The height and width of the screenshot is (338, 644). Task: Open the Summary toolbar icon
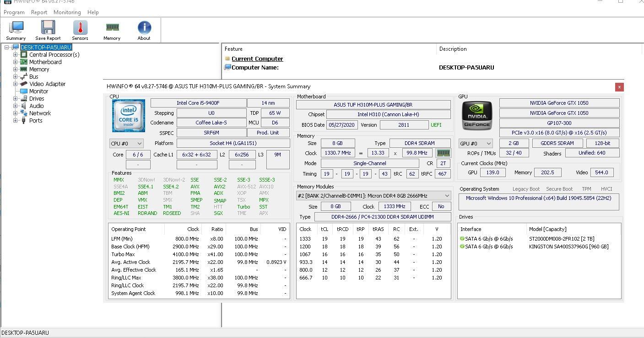pos(16,27)
